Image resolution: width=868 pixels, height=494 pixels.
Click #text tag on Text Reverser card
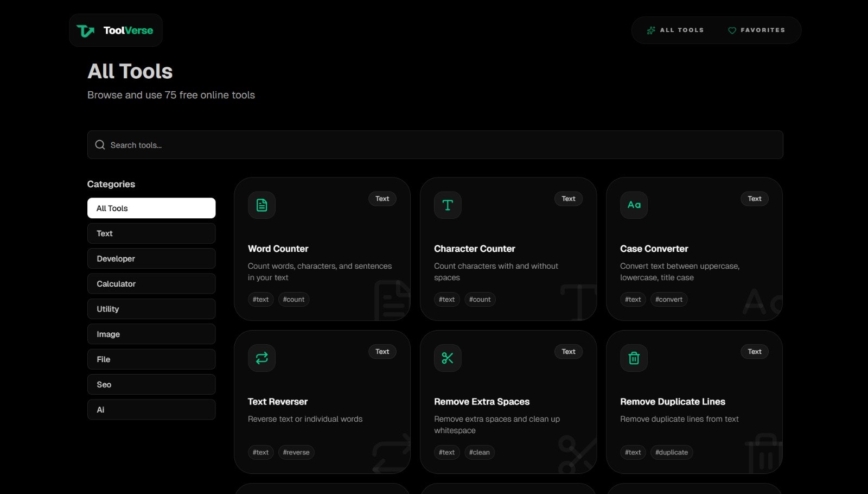coord(260,453)
